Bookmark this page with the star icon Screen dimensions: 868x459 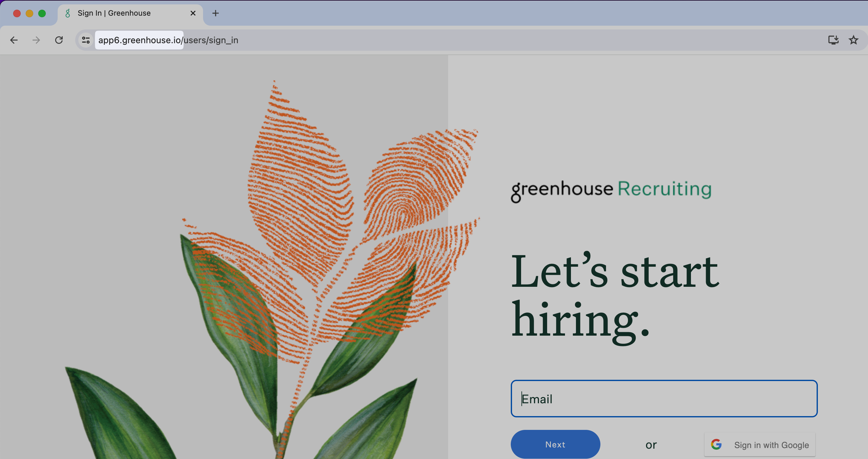coord(853,40)
